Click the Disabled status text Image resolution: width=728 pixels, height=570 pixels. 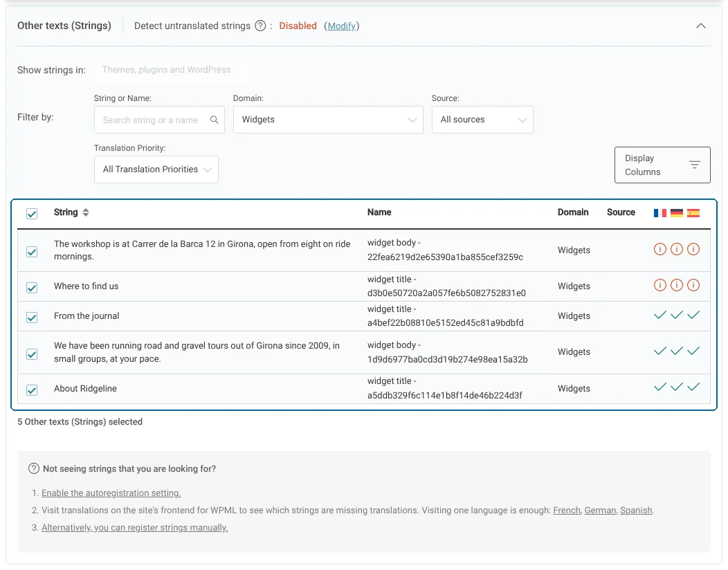(298, 26)
